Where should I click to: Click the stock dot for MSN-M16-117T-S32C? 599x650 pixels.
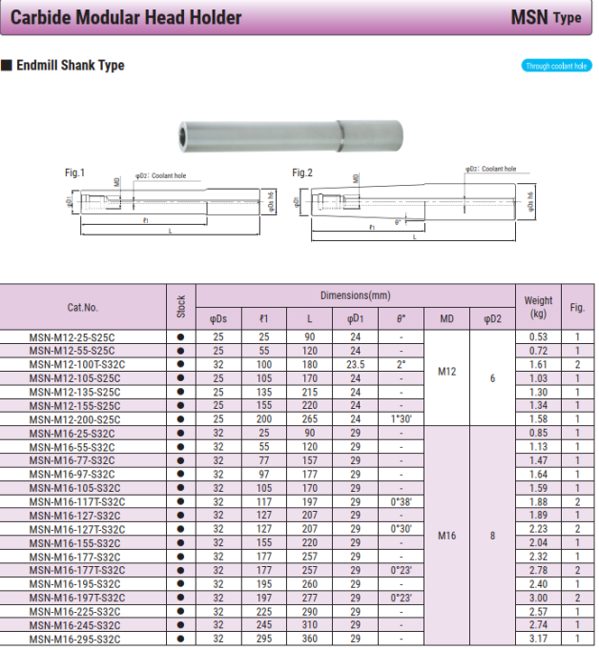[180, 501]
